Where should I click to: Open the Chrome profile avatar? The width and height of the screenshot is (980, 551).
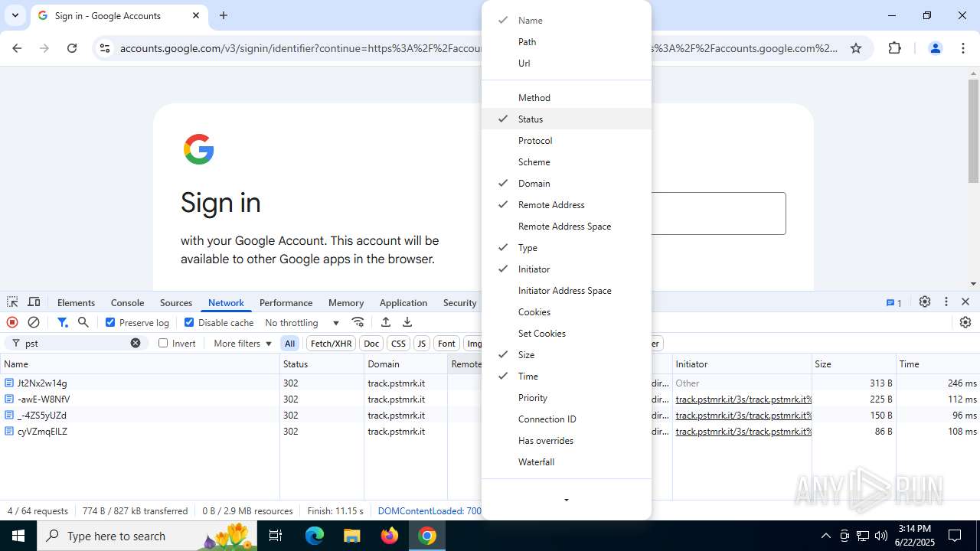935,48
